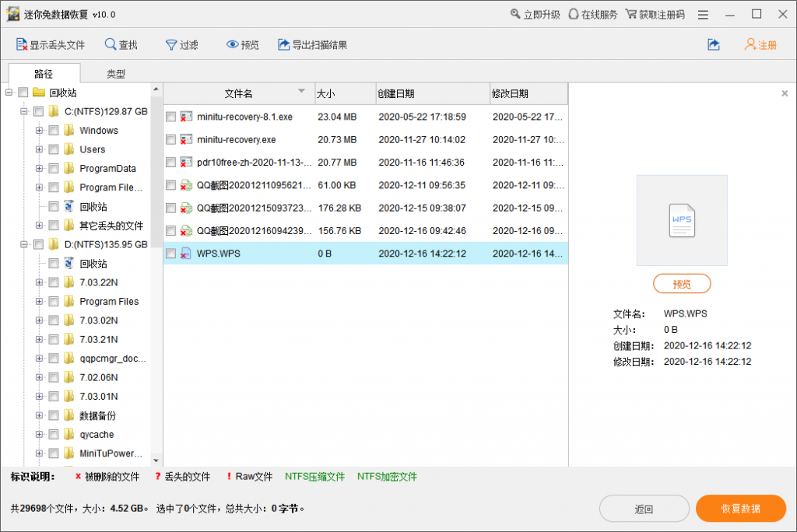
Task: Click the tree scrollbar down arrow
Action: (156, 460)
